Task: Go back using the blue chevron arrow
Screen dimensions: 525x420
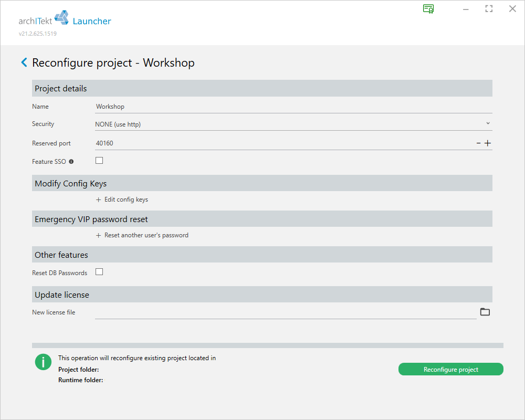Action: 24,62
